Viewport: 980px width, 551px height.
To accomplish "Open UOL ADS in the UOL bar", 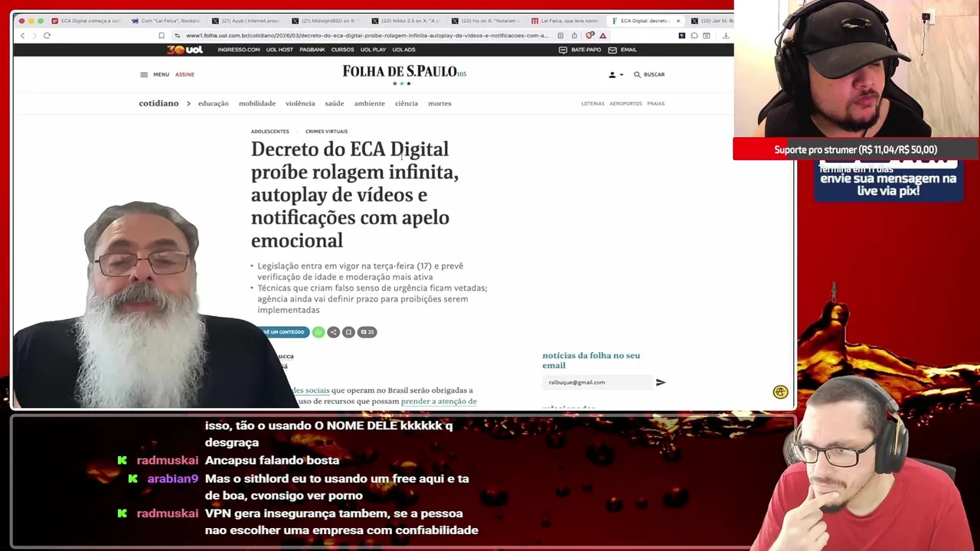I will [x=403, y=50].
